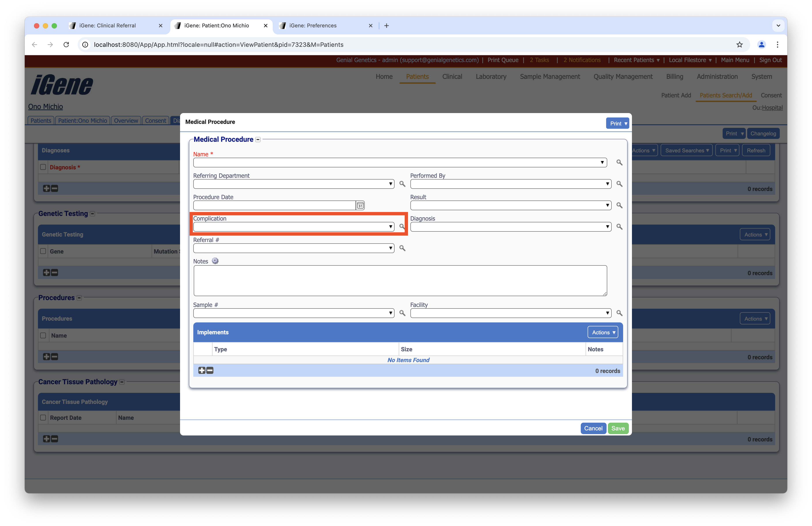Click search icon beside Performed By field

[619, 184]
